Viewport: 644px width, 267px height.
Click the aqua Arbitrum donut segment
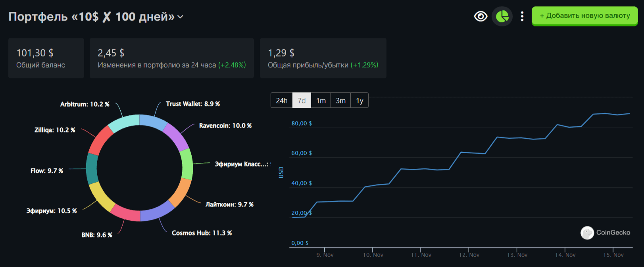coord(124,123)
